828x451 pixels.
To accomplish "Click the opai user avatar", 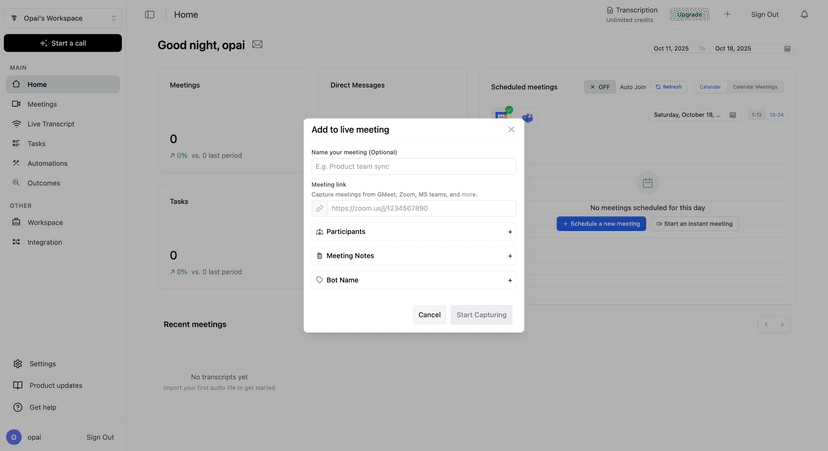I will pyautogui.click(x=14, y=437).
